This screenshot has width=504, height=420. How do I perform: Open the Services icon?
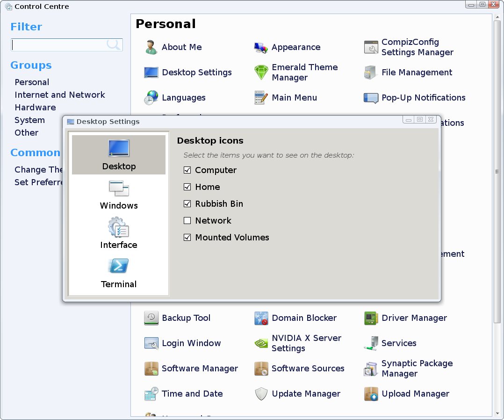371,343
